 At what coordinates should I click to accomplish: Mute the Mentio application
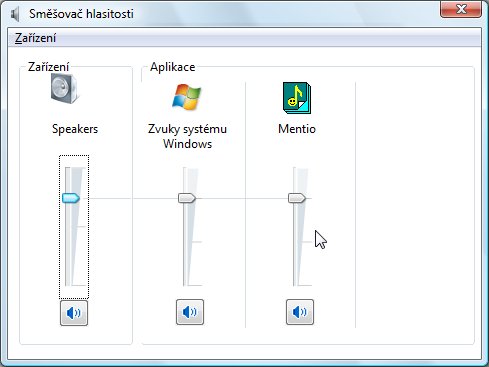[300, 312]
